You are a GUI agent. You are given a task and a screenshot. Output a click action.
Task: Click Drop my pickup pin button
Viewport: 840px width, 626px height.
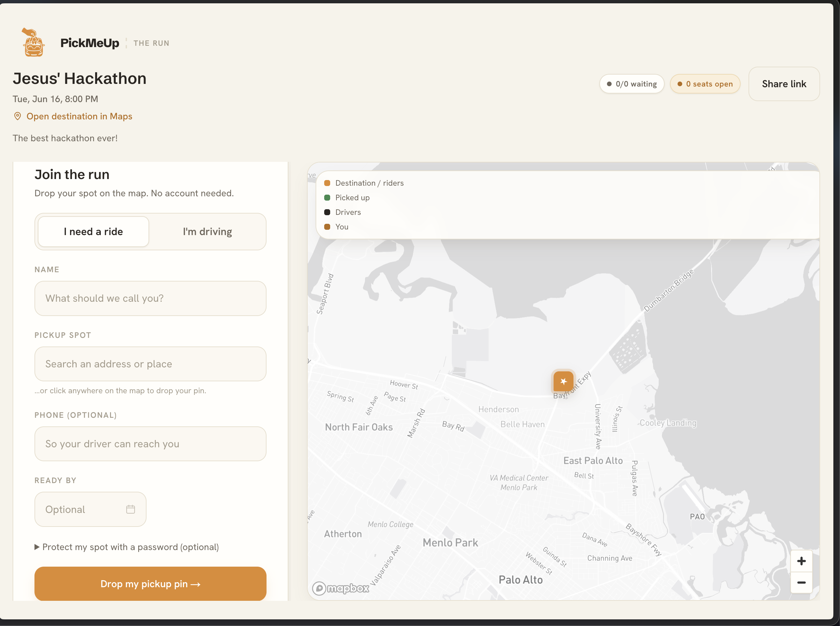150,584
